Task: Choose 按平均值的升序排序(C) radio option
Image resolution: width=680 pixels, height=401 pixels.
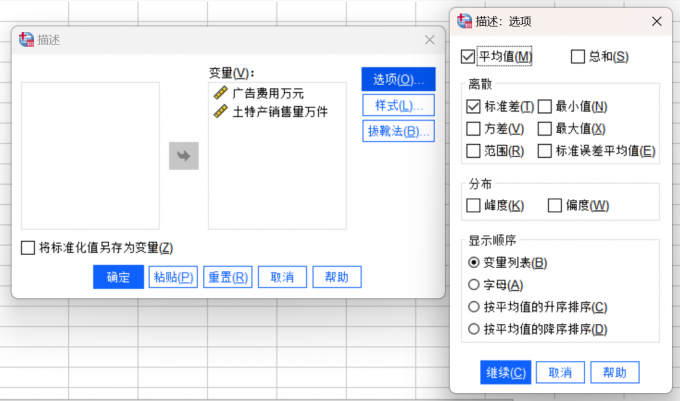Action: point(474,307)
